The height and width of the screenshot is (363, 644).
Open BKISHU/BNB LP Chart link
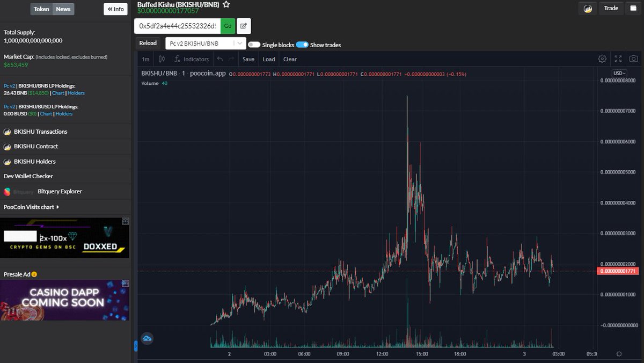(58, 93)
